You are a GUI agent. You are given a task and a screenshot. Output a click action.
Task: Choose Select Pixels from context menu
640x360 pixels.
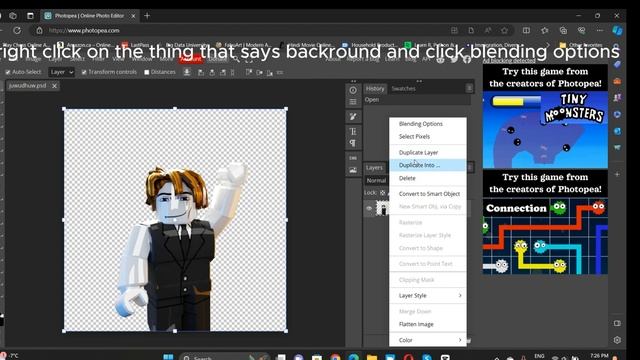(x=428, y=136)
